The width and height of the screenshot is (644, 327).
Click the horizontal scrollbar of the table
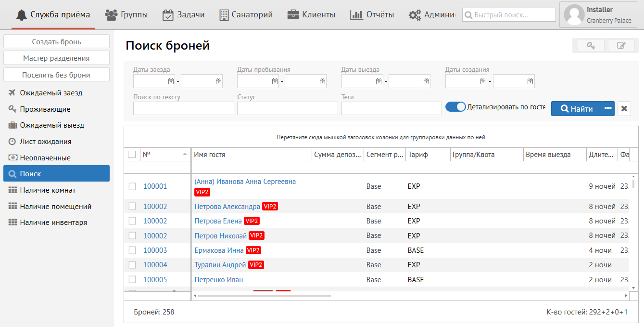click(265, 295)
